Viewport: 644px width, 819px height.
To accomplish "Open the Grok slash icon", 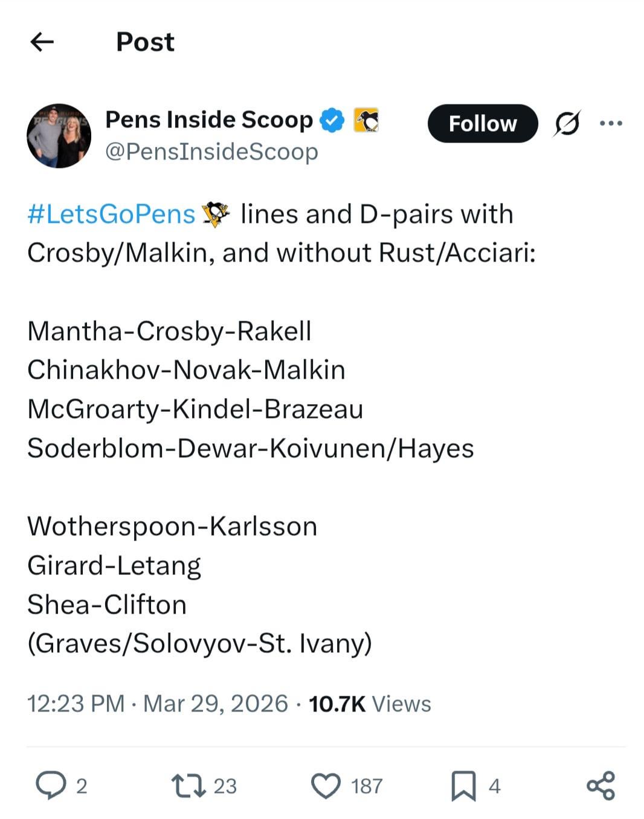I will click(x=567, y=123).
